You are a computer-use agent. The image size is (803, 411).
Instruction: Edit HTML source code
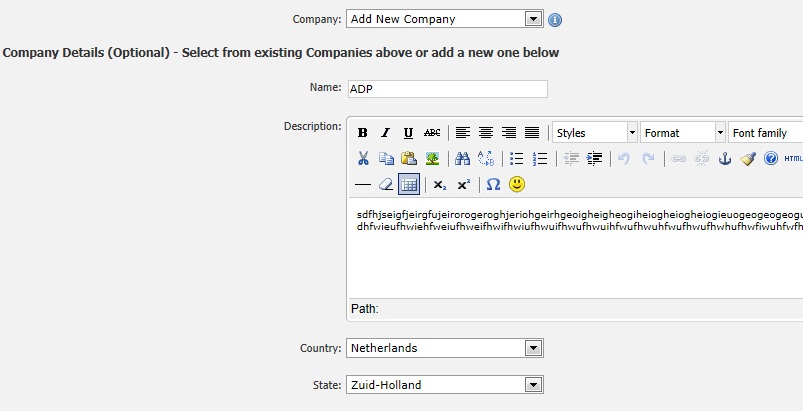click(x=793, y=158)
